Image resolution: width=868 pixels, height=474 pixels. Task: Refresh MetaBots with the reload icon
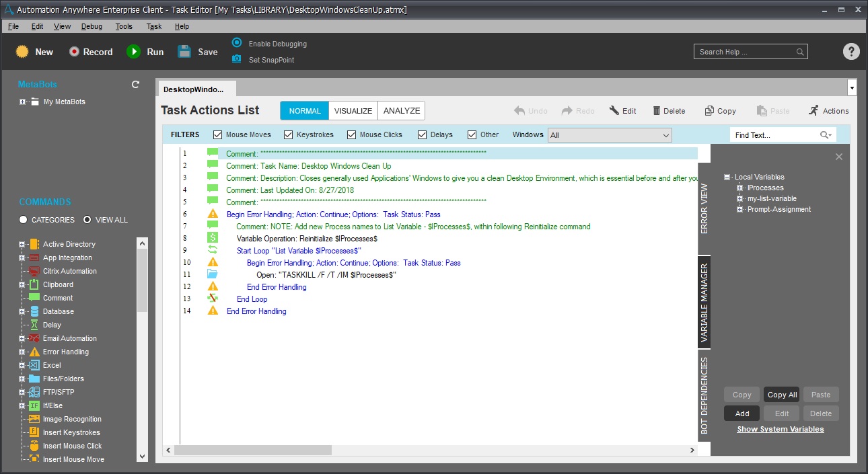[135, 85]
